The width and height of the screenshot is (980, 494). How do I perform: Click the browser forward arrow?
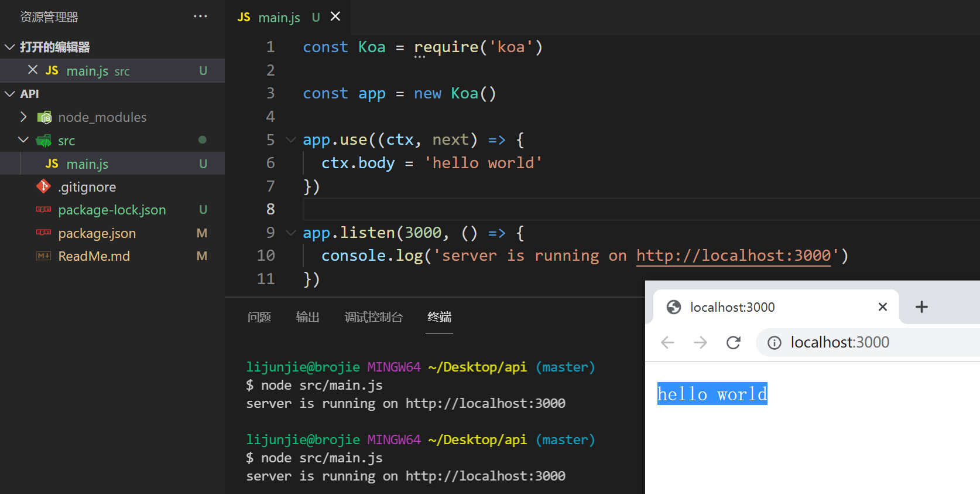coord(700,342)
